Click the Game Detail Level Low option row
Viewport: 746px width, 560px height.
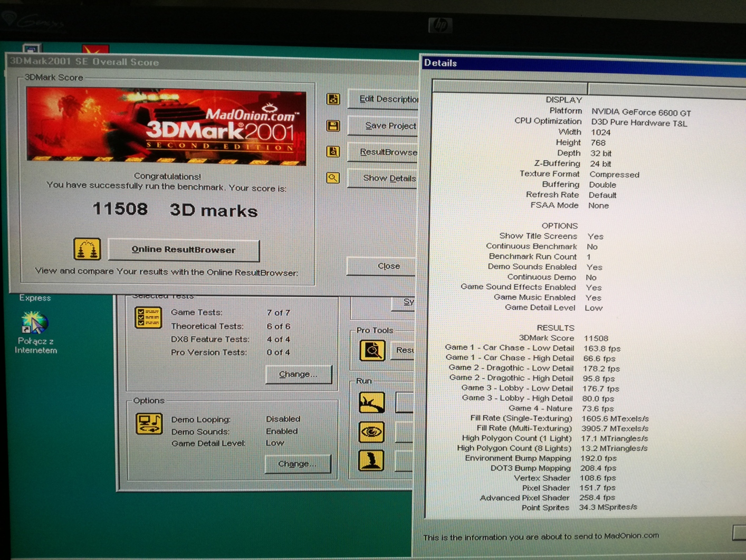point(228,443)
